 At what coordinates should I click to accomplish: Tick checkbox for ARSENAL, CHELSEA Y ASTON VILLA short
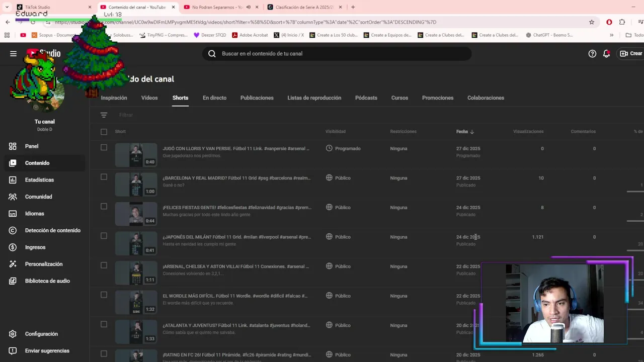tap(104, 265)
